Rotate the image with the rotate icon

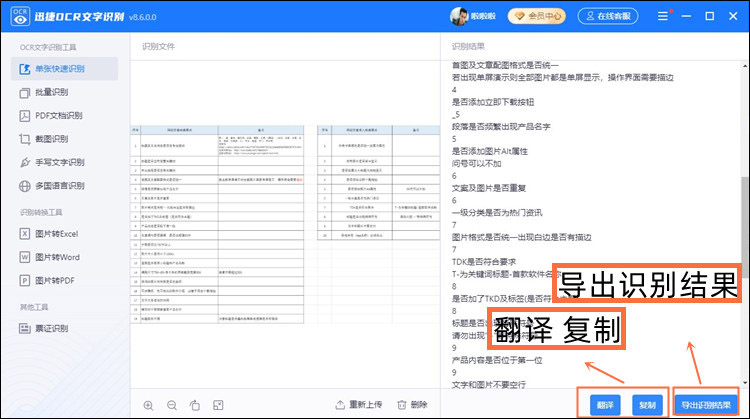point(194,405)
